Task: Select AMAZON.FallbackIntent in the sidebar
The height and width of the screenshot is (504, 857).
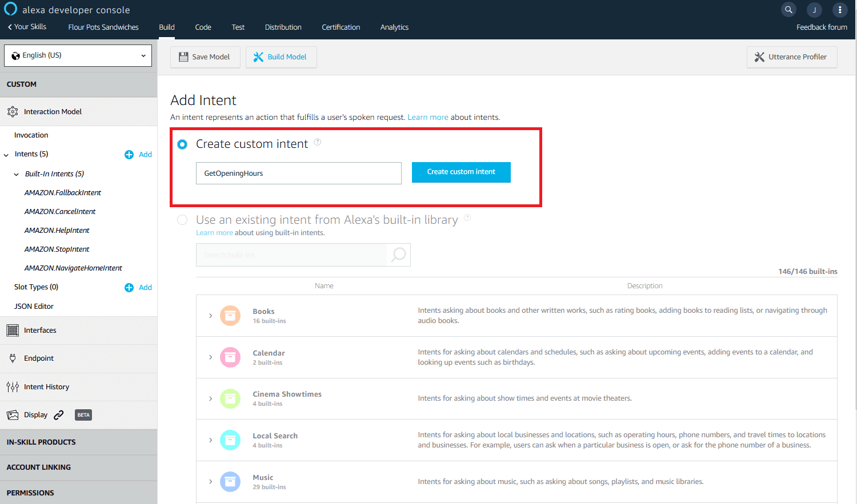Action: (x=63, y=193)
